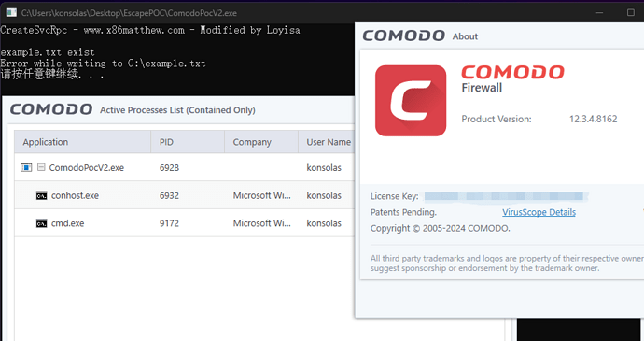644x341 pixels.
Task: Open VirusScope Details link
Action: tap(539, 212)
